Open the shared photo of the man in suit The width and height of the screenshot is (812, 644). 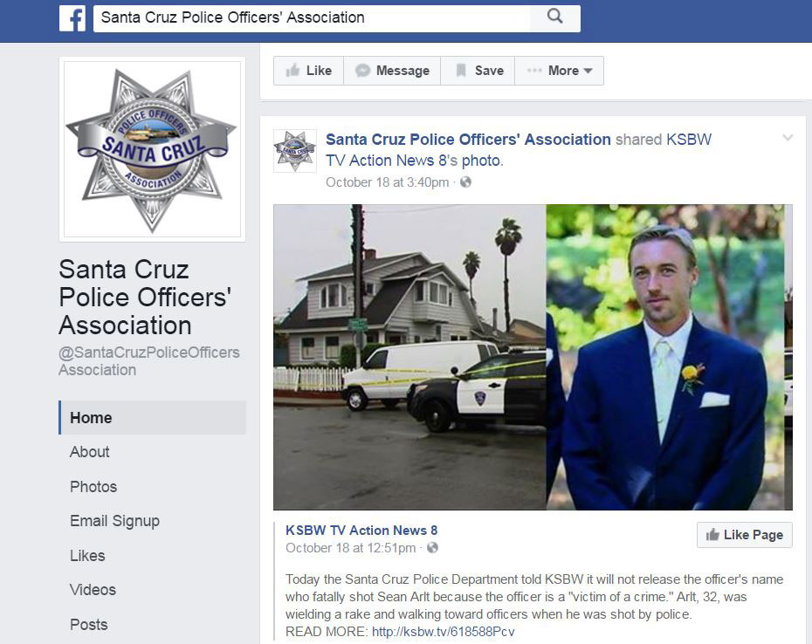669,357
